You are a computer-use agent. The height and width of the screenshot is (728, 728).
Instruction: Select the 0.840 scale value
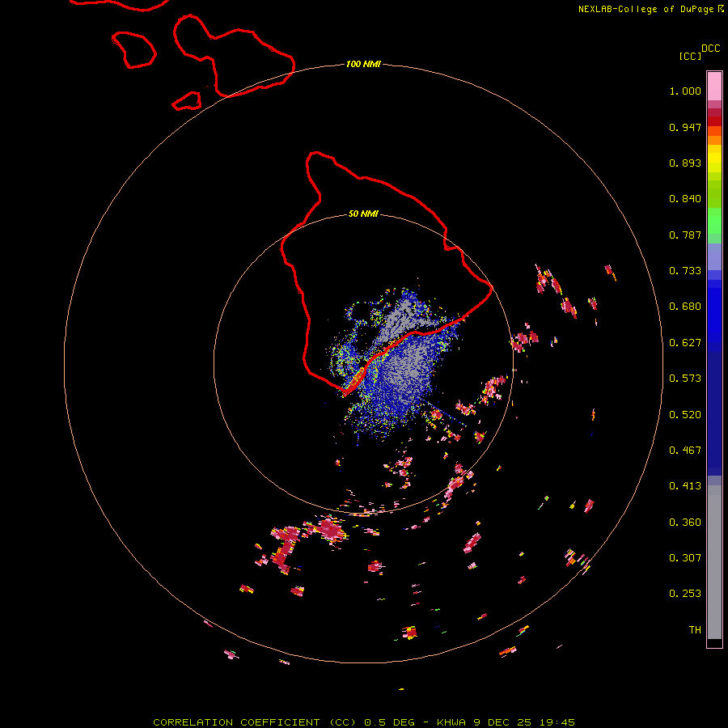pos(685,199)
